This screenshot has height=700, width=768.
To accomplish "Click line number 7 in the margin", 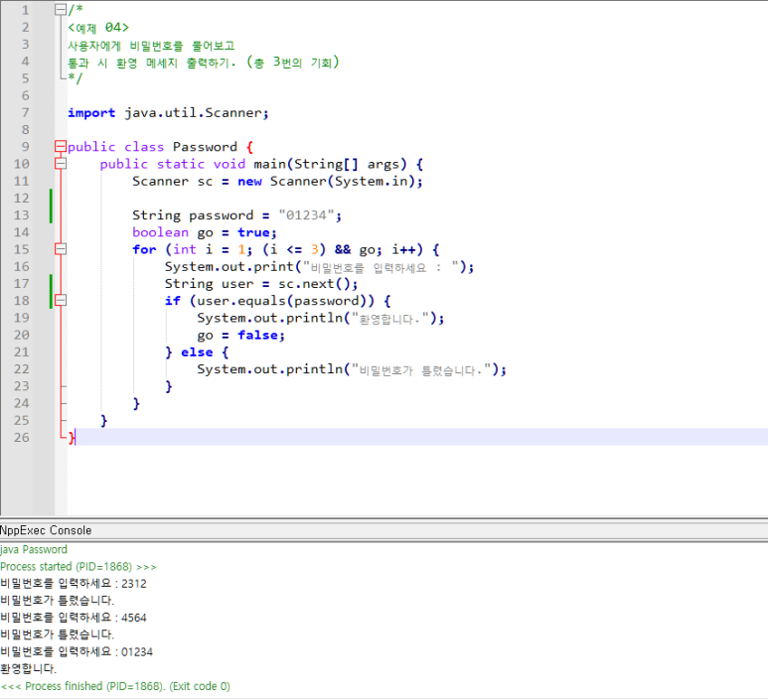I will 26,112.
